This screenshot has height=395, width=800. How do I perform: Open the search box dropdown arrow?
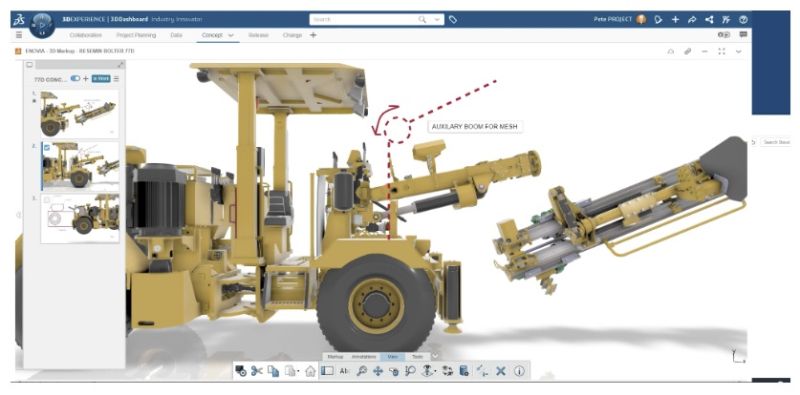pyautogui.click(x=437, y=19)
